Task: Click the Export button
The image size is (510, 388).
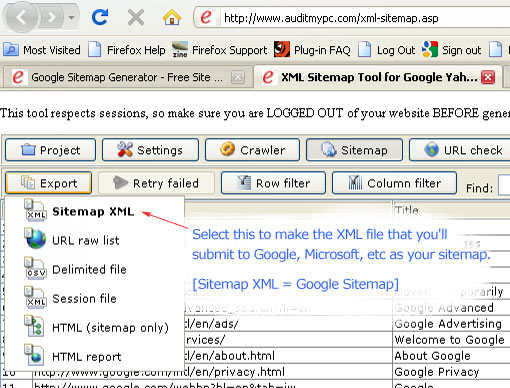Action: 49,183
